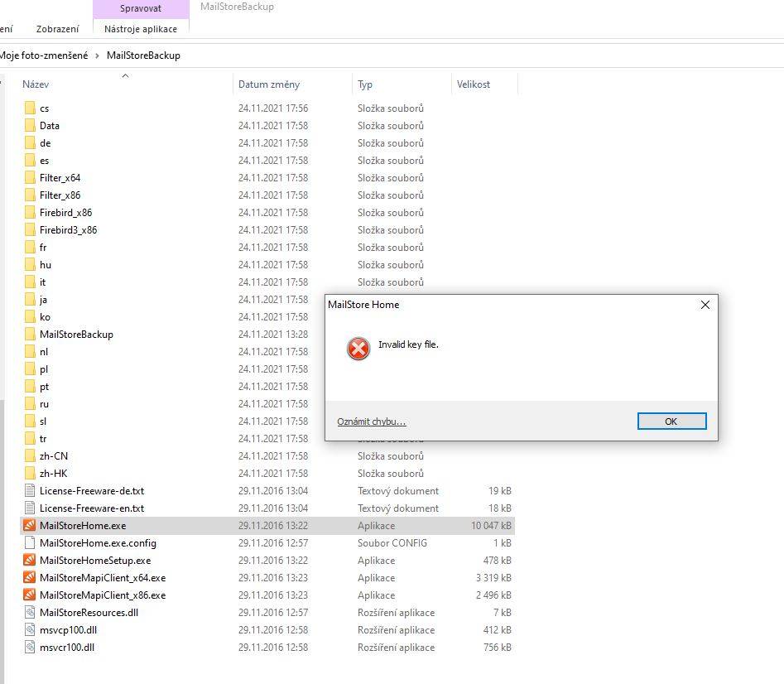Click the '756 kB' size cell
This screenshot has height=684, width=784.
[497, 647]
